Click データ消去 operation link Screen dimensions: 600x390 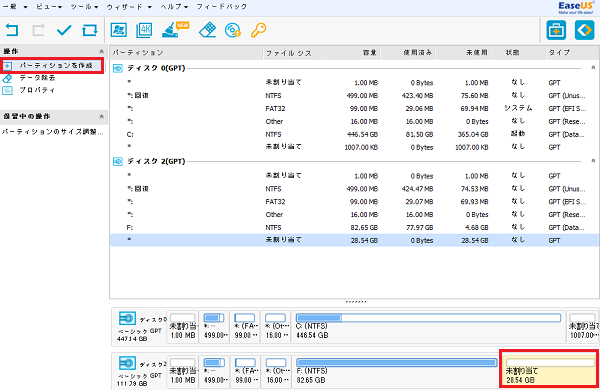point(38,78)
